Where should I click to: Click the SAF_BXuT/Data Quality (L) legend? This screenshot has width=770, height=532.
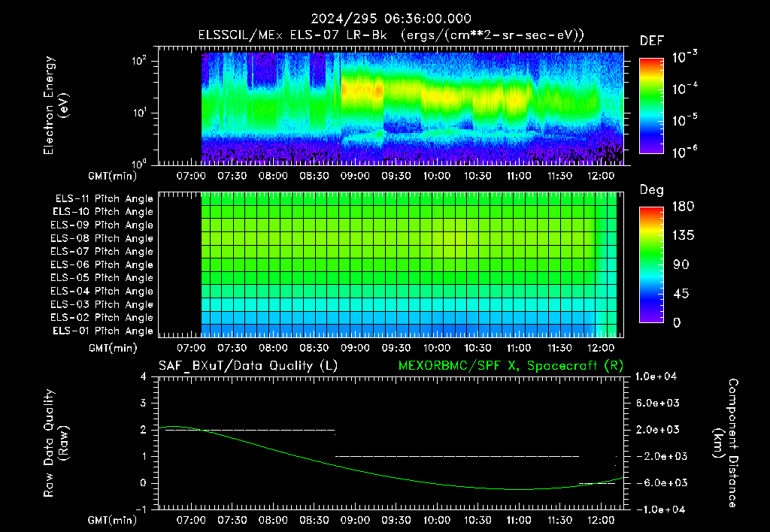248,366
